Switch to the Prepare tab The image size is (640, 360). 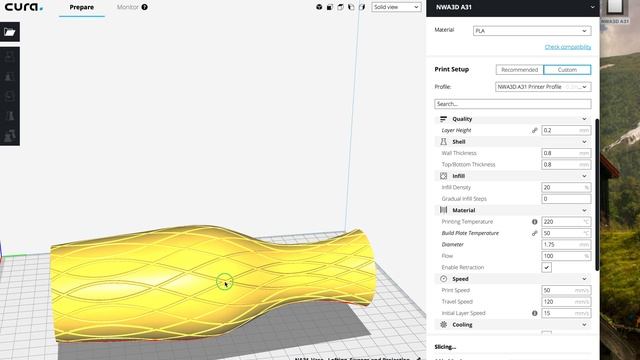click(x=82, y=7)
